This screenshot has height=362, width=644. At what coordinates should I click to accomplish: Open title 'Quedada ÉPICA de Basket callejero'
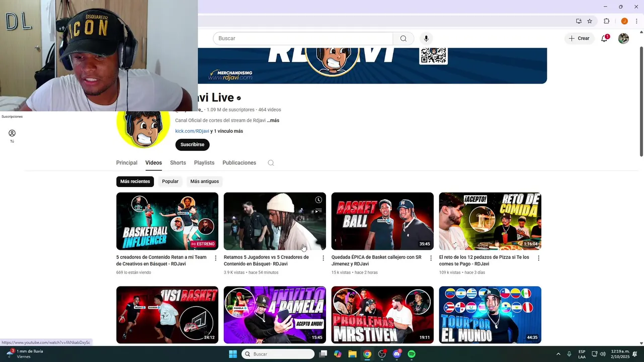376,260
